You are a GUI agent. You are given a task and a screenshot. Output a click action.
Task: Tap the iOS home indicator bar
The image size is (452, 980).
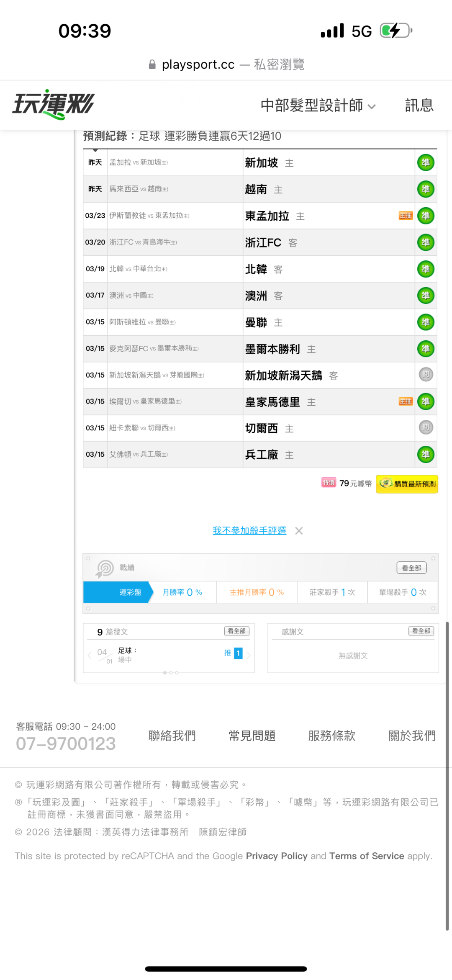226,969
